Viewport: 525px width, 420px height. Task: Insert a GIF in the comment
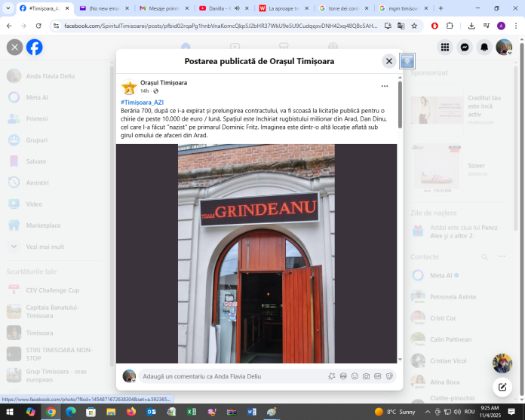pos(377,376)
